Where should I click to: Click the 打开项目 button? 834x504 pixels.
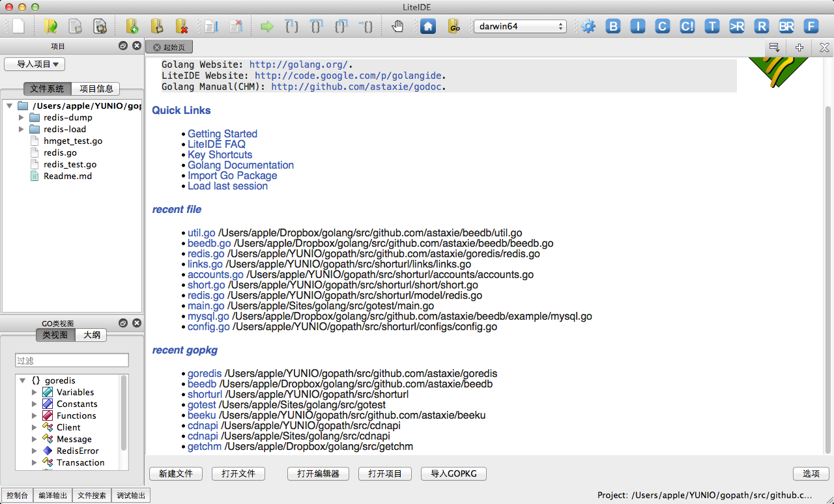click(384, 474)
